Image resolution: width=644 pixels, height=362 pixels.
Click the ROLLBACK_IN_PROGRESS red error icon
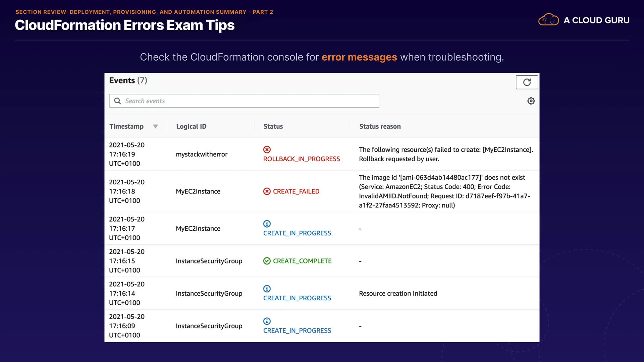(267, 149)
